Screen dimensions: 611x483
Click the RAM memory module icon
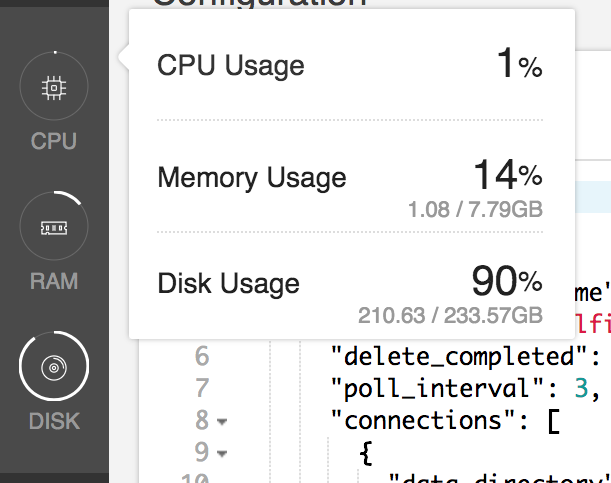tap(54, 228)
